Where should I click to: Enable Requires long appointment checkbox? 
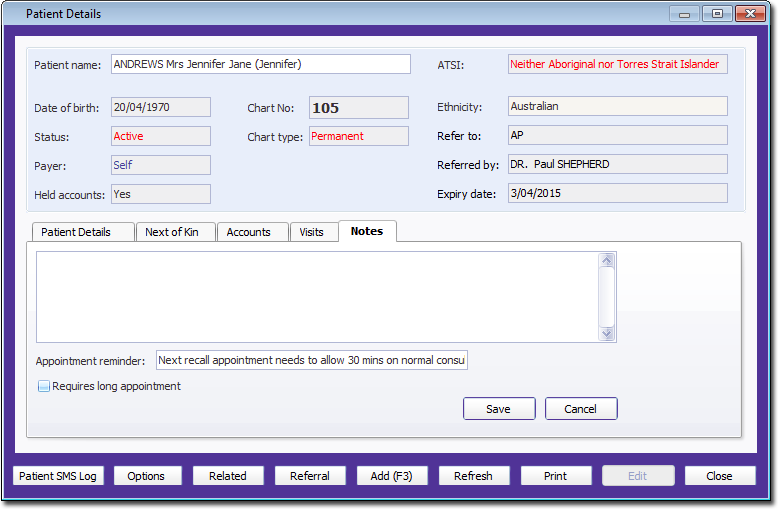pyautogui.click(x=44, y=386)
